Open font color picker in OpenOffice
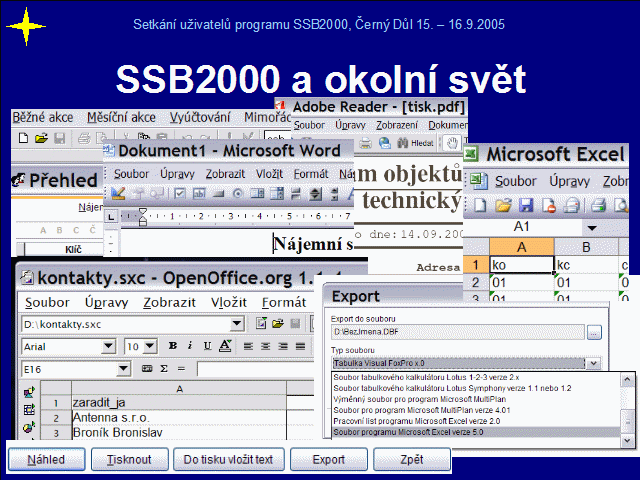Screen dimensions: 640x480 point(225,346)
